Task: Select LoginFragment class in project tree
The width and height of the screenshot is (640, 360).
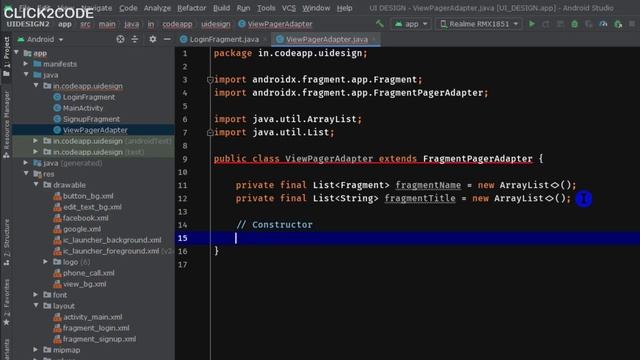Action: coord(84,97)
